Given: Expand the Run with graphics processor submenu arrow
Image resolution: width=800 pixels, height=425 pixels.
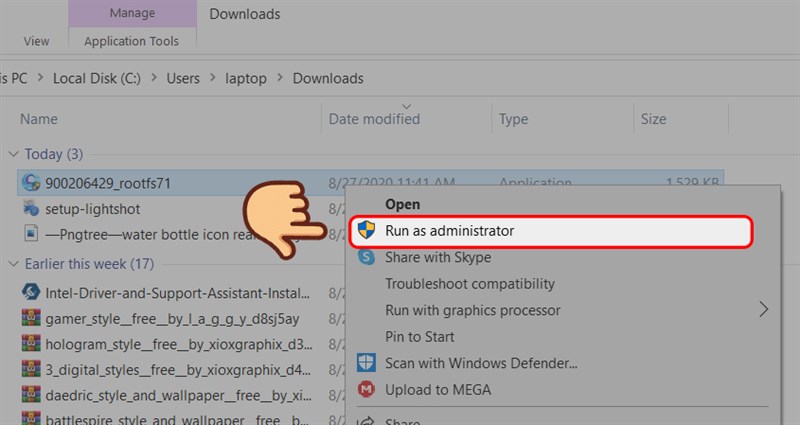Looking at the screenshot, I should click(x=765, y=310).
